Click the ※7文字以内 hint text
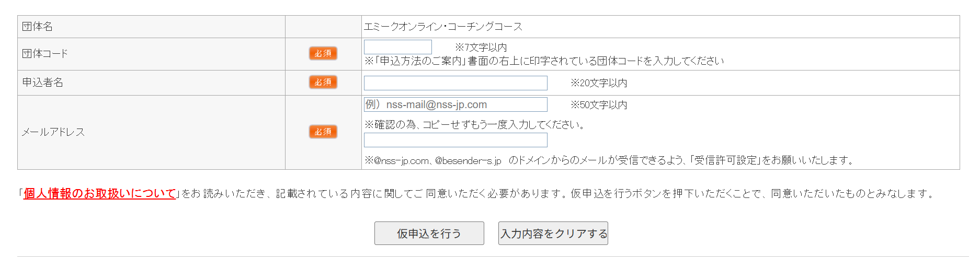The height and width of the screenshot is (257, 980). [x=481, y=48]
